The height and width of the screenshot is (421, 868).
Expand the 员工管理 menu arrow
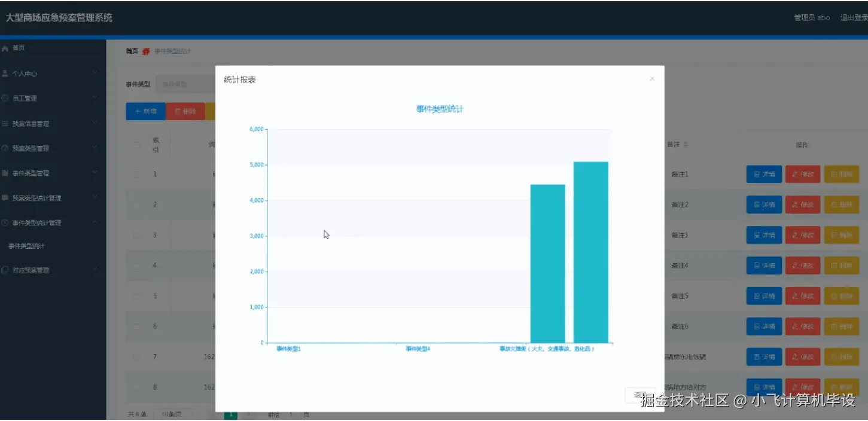[x=95, y=97]
